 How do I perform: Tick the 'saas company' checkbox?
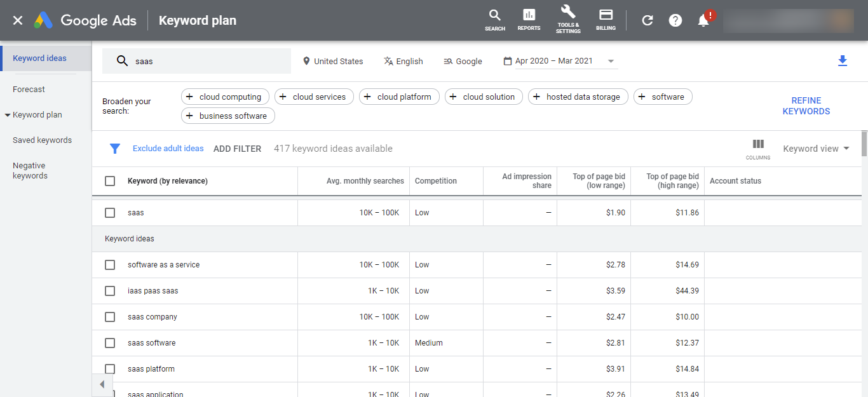pyautogui.click(x=110, y=317)
